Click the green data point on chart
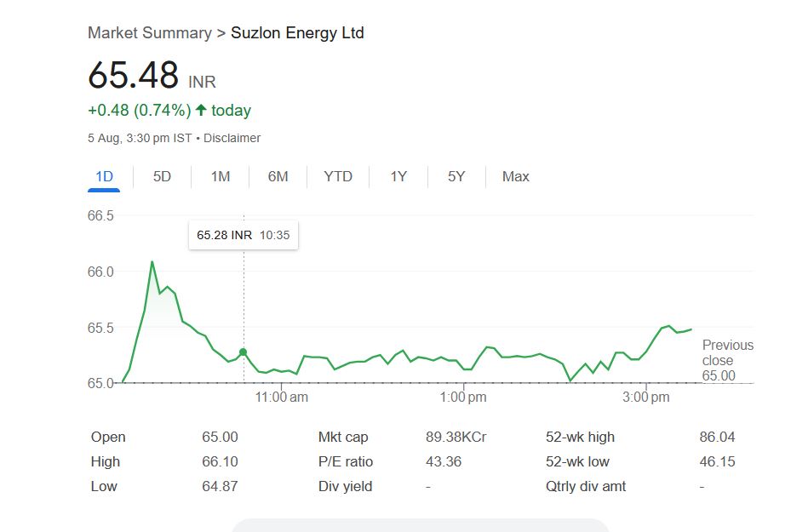This screenshot has height=532, width=791. click(x=244, y=352)
